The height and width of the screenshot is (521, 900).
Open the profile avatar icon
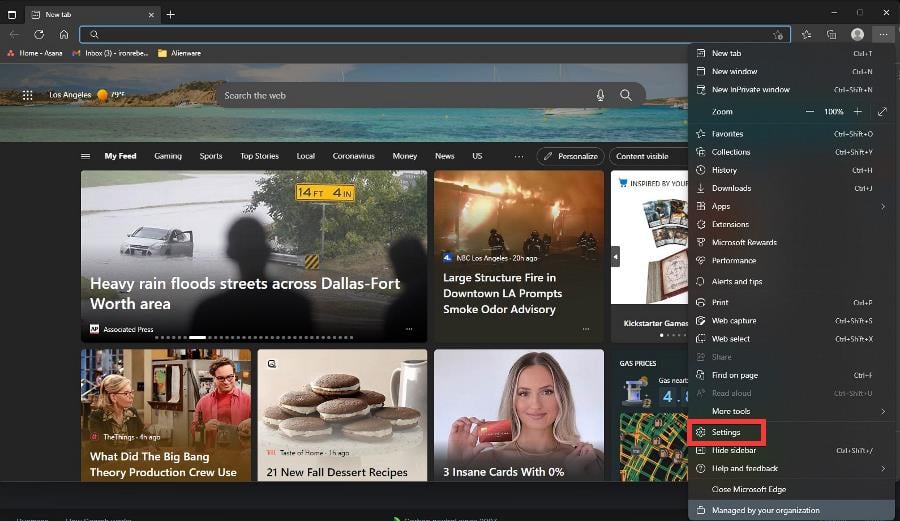click(x=857, y=34)
